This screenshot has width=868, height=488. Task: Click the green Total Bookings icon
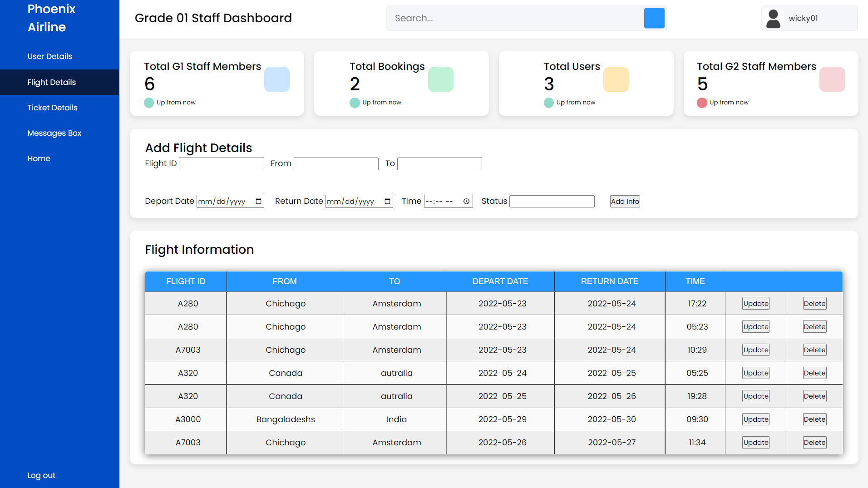[x=440, y=79]
